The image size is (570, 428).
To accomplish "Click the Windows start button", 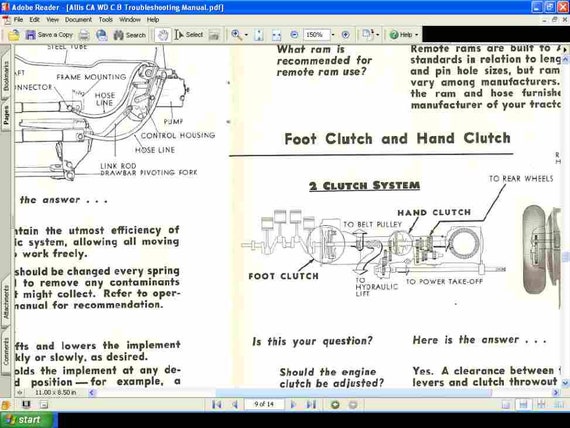I will [28, 420].
